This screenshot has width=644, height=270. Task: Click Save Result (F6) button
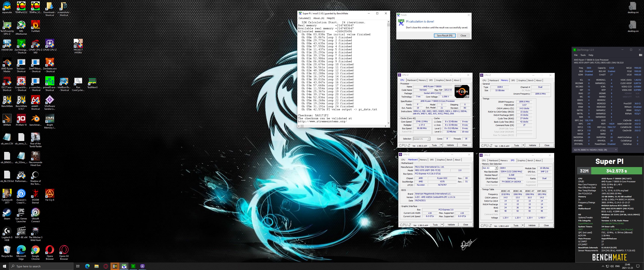[444, 36]
